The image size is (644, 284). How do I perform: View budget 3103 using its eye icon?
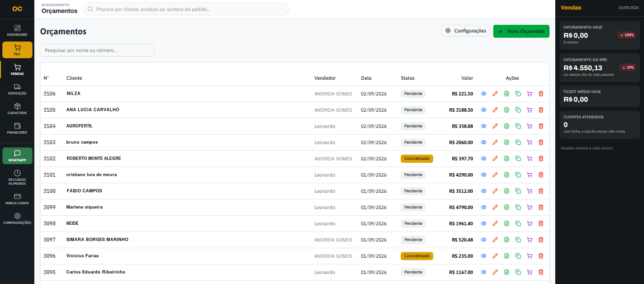[x=483, y=142]
